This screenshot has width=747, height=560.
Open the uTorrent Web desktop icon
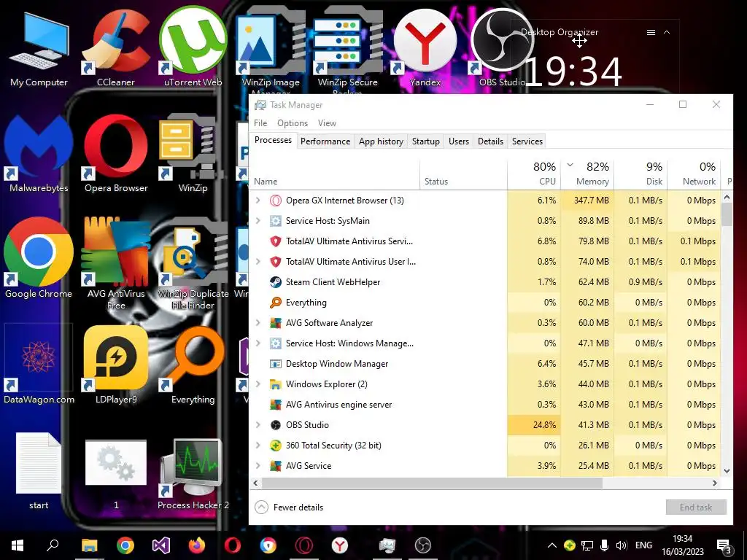point(193,47)
